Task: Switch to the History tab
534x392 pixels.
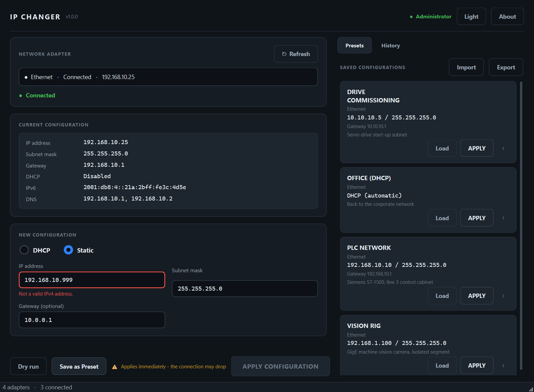Action: (x=390, y=45)
